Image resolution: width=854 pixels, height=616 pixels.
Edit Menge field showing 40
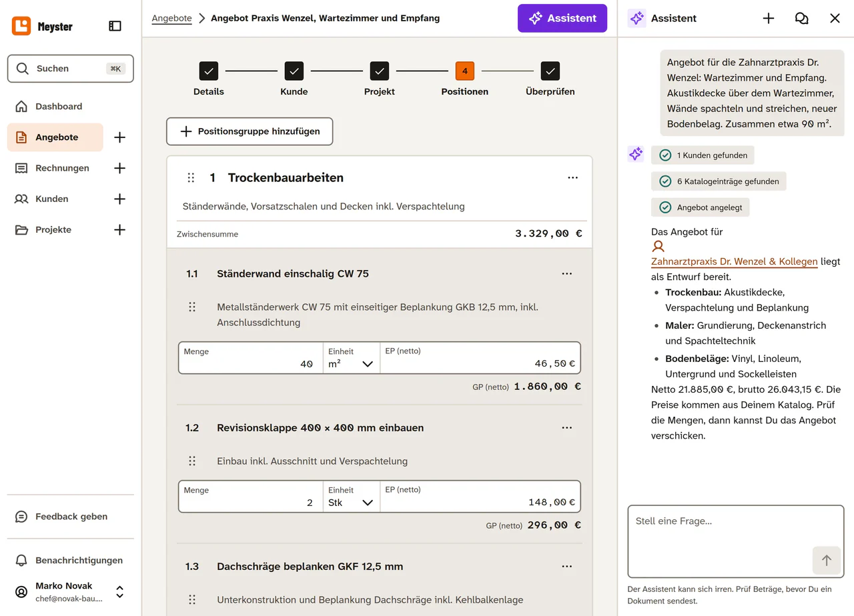[251, 358]
